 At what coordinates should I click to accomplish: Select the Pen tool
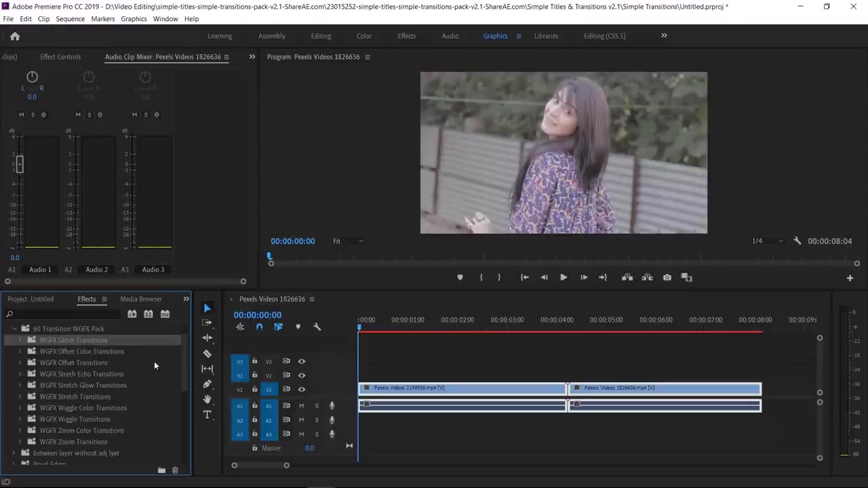(x=208, y=384)
